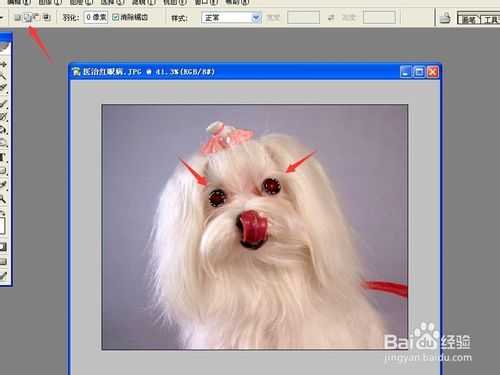
Task: Click the background color swatch in the toolbox
Action: coord(3,226)
